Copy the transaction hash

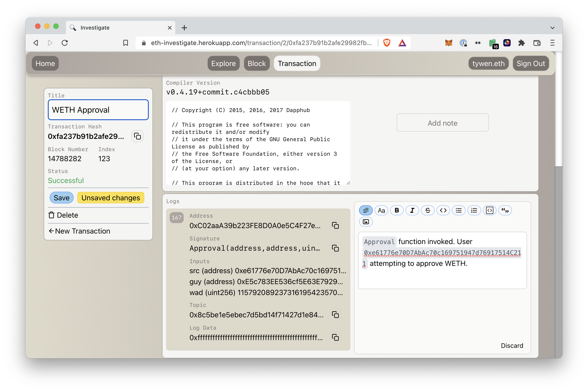pos(137,136)
